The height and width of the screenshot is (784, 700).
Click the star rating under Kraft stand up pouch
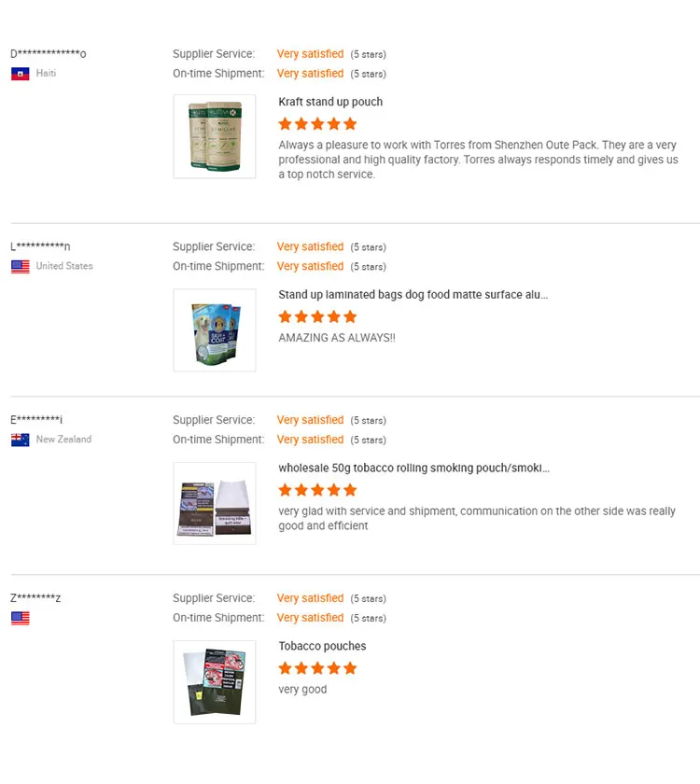pyautogui.click(x=317, y=124)
